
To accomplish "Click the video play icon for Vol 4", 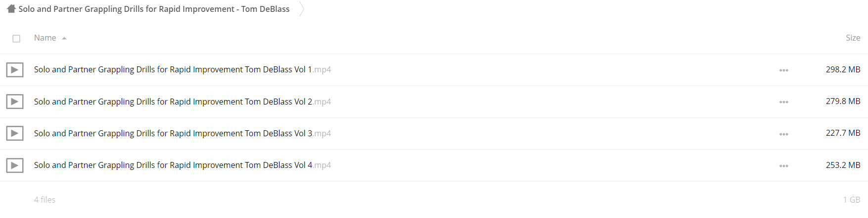I will pyautogui.click(x=15, y=165).
